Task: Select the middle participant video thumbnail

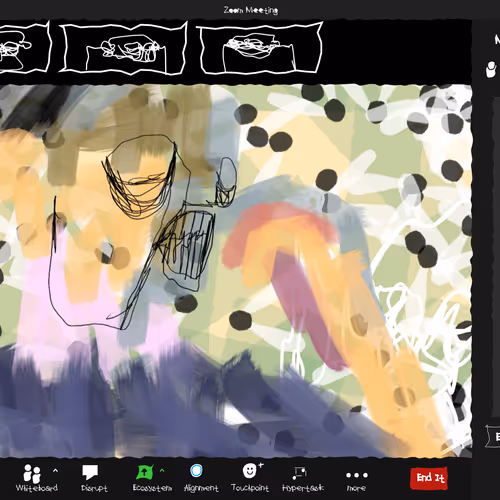Action: (123, 47)
